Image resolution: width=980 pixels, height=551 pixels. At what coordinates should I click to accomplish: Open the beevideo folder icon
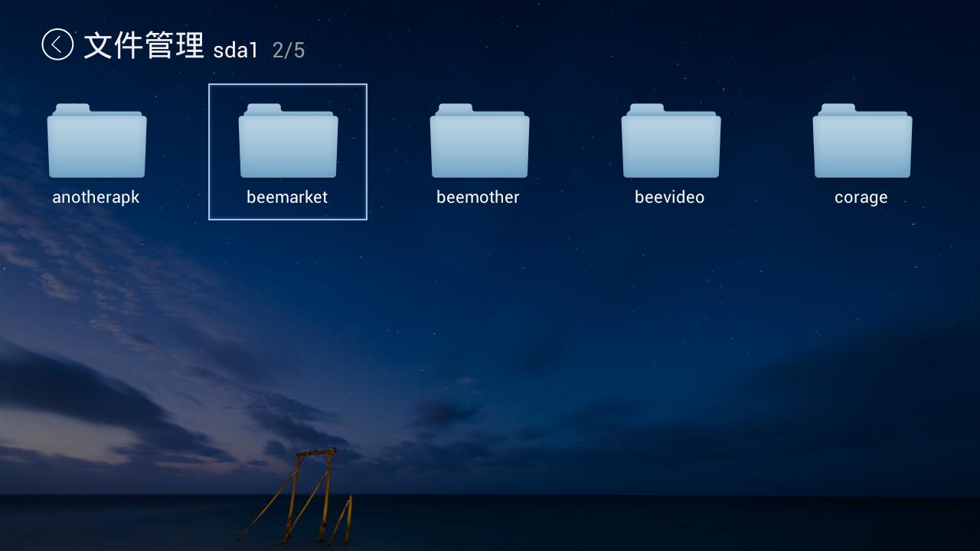[x=671, y=142]
